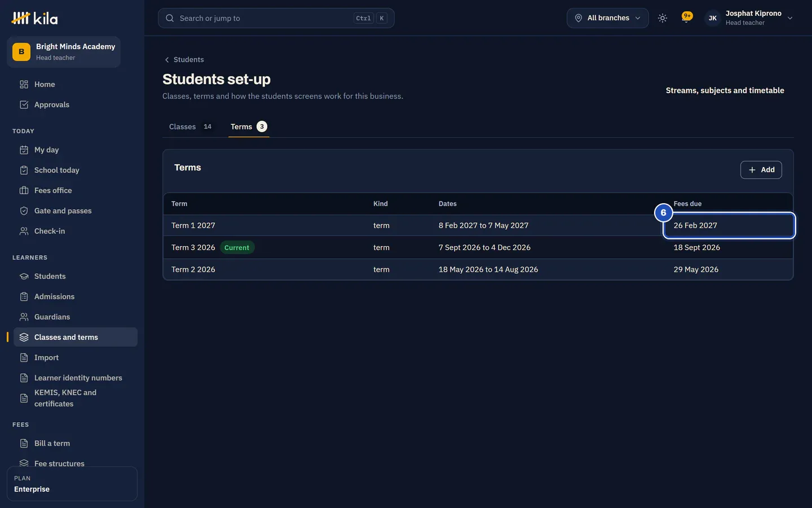Switch to the Terms tab
The height and width of the screenshot is (508, 812).
(x=249, y=127)
